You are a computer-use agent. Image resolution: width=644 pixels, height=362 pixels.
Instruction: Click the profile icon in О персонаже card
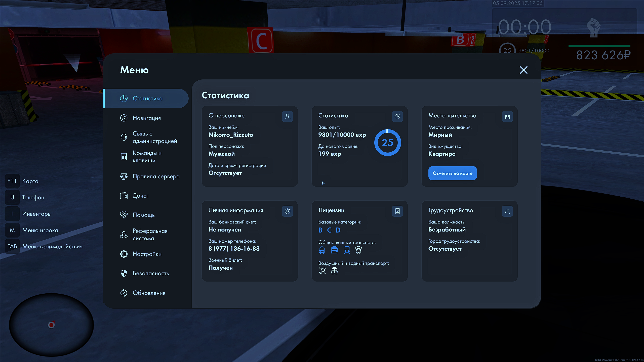click(287, 116)
